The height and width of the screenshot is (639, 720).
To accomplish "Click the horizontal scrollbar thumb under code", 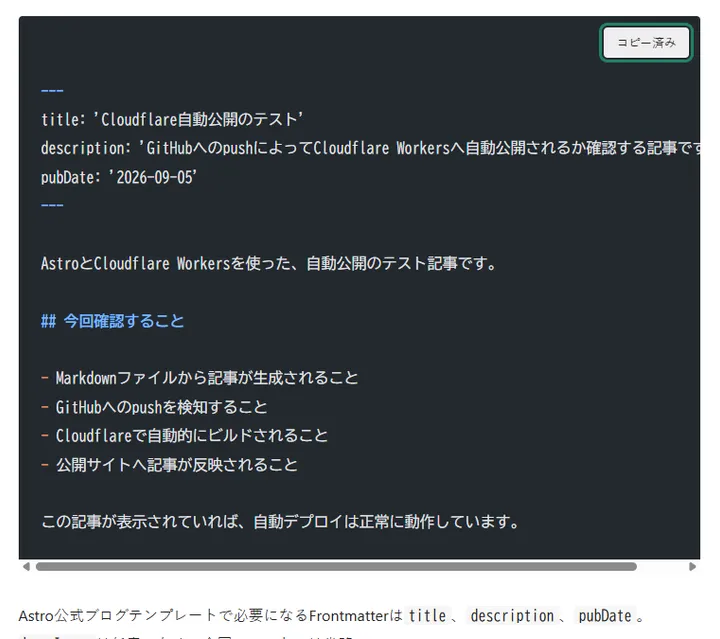I will (x=336, y=566).
